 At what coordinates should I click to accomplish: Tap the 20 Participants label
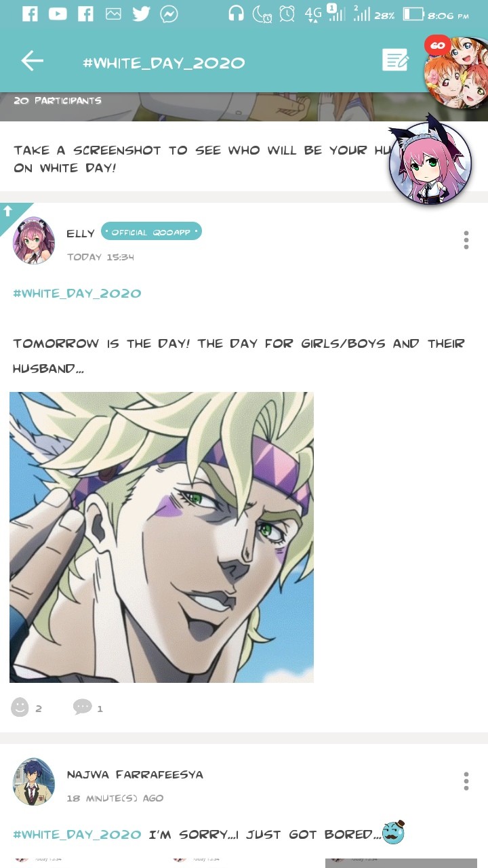(58, 100)
